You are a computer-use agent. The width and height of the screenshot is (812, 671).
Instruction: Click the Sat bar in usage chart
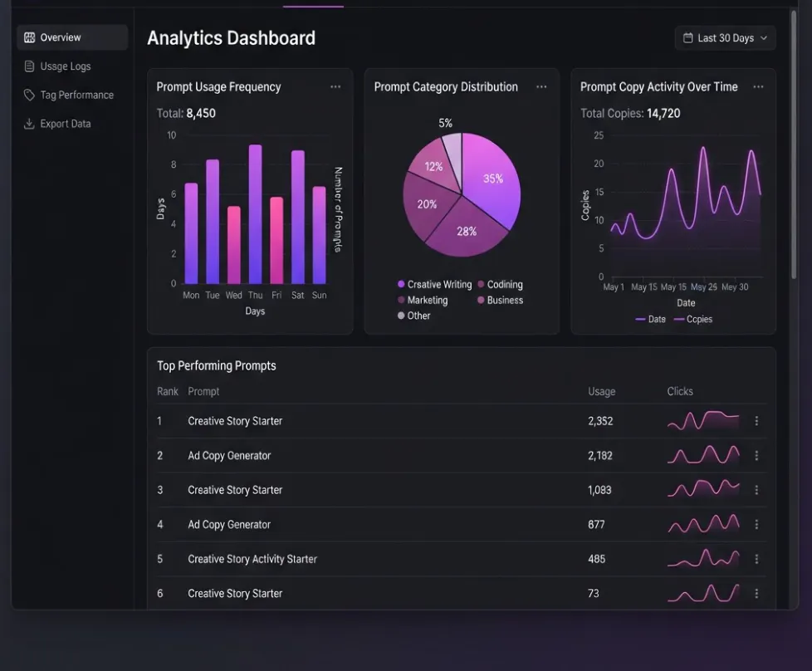tap(298, 217)
